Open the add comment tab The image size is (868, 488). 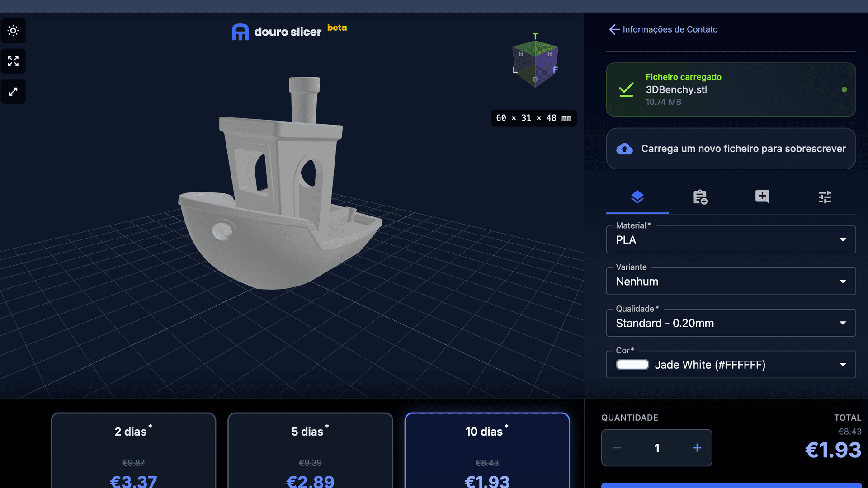[x=762, y=197]
